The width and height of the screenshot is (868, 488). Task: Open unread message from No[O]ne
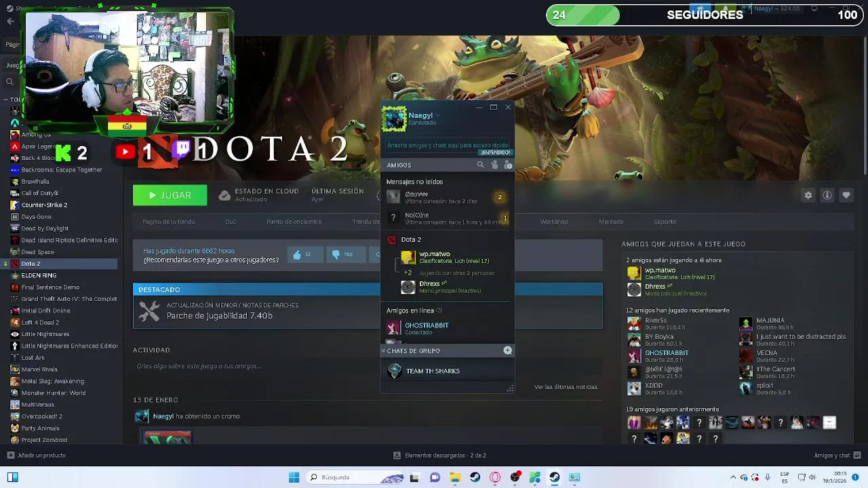(x=448, y=218)
